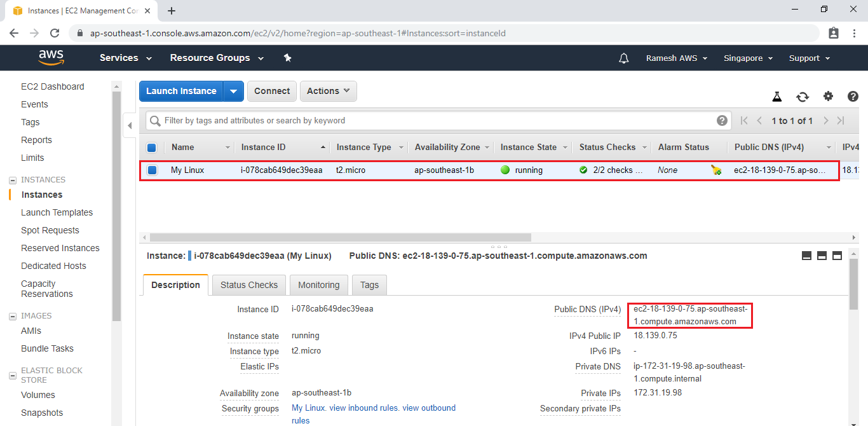Jump to the first page of results

745,121
